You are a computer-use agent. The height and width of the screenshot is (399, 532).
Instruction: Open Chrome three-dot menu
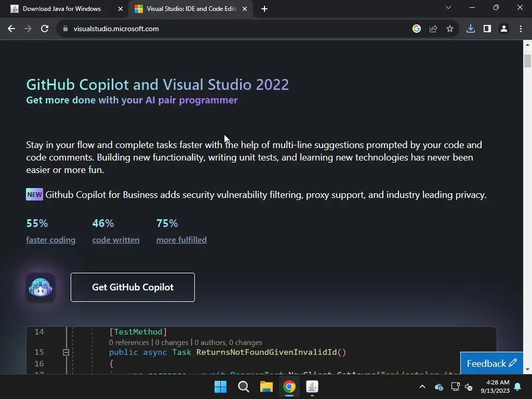(521, 29)
